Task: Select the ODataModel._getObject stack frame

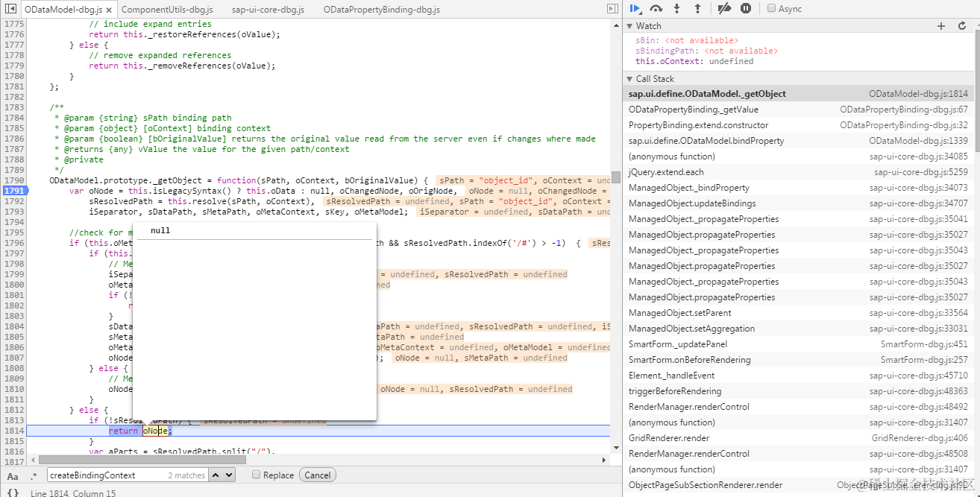Action: pos(798,94)
